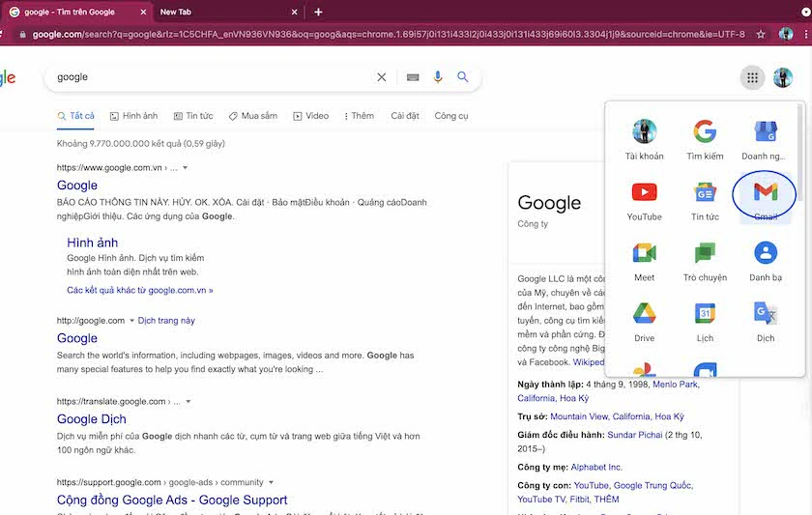The width and height of the screenshot is (812, 515).
Task: Bookmark this page with the star
Action: pos(760,34)
